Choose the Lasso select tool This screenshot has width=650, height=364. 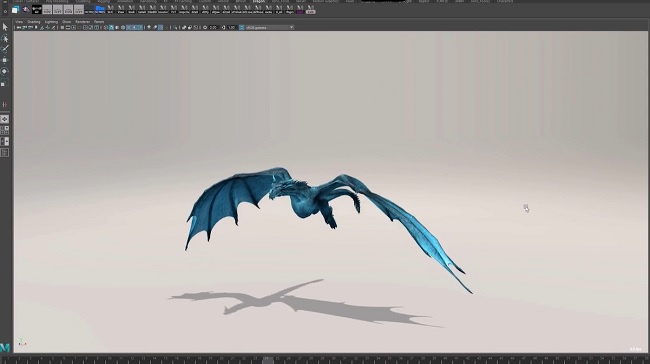point(5,39)
